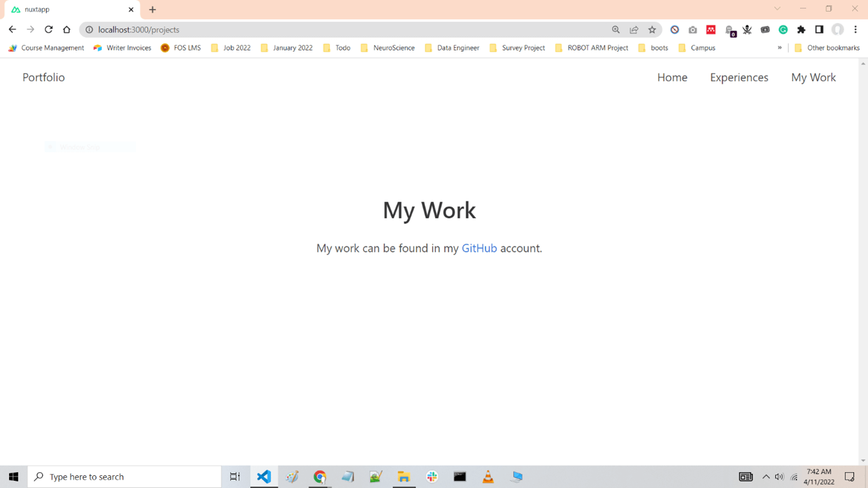Viewport: 868px width, 488px height.
Task: Click the Grammarly extension icon
Action: click(x=783, y=30)
